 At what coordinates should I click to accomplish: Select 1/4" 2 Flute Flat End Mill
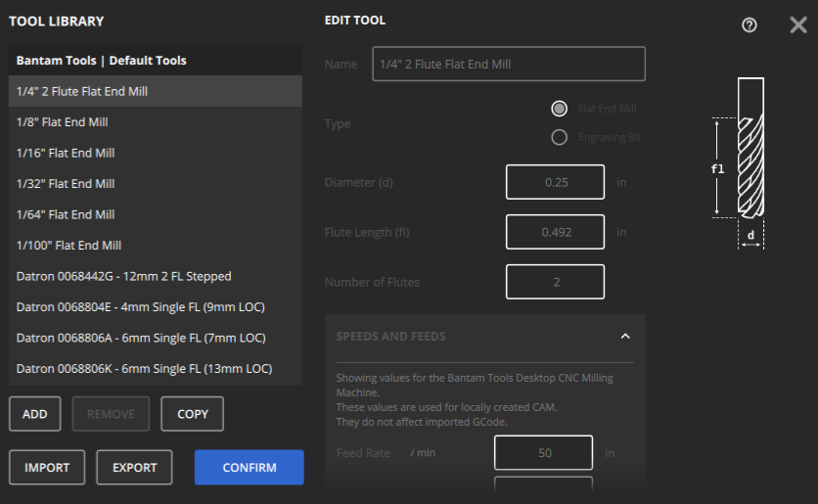pos(156,91)
